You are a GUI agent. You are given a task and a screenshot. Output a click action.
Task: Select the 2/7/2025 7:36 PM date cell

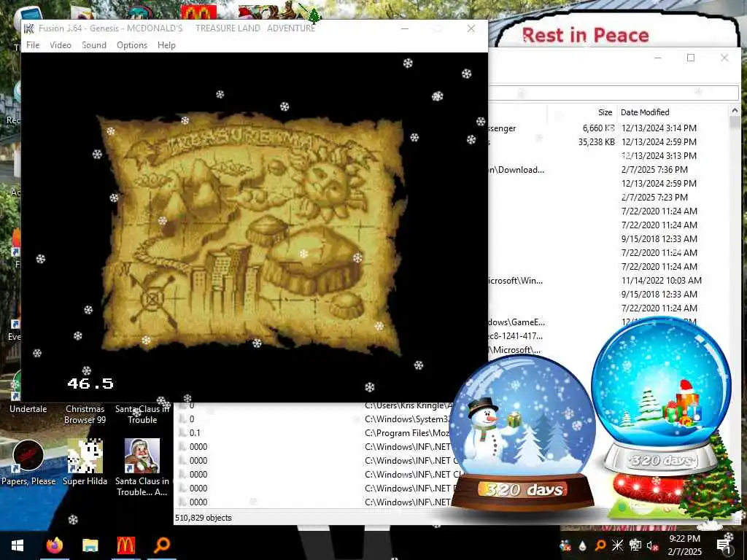click(x=654, y=169)
